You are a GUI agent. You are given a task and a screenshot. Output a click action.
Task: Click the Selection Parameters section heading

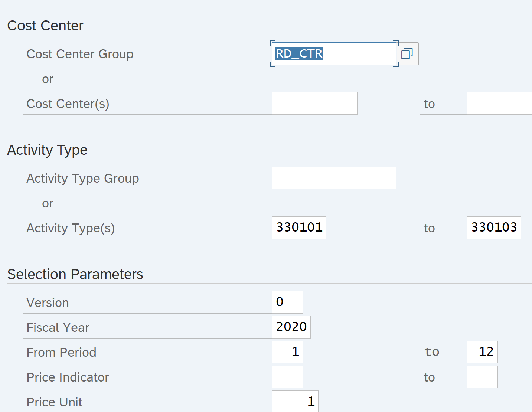click(75, 274)
